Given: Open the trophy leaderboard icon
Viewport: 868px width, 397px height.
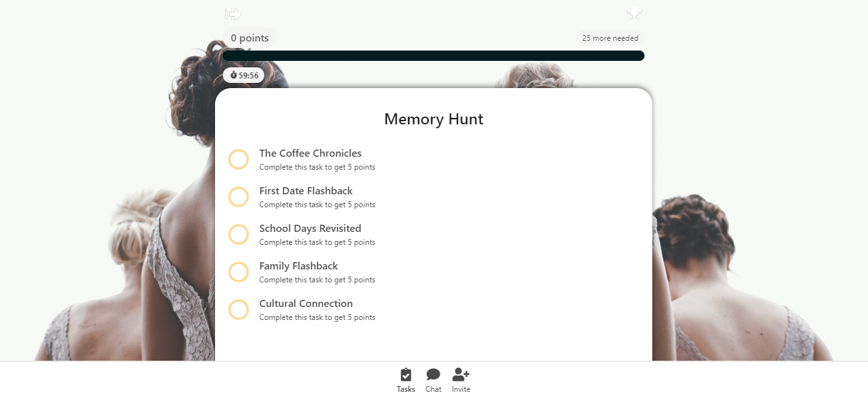Looking at the screenshot, I should click(634, 14).
